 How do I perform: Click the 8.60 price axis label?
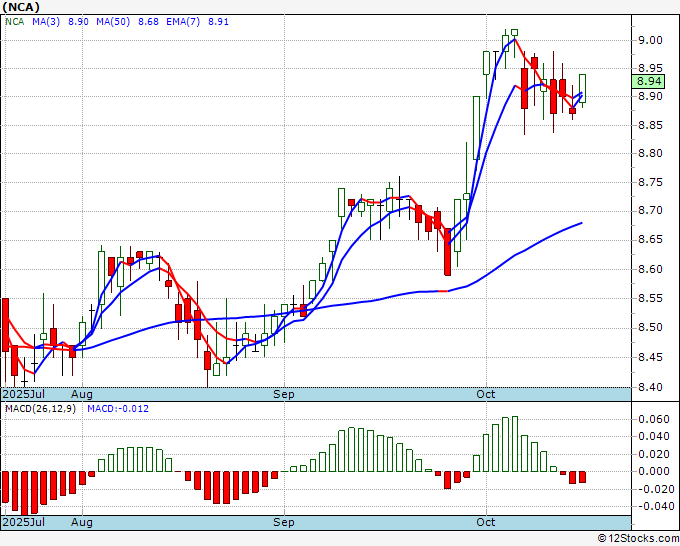click(x=650, y=269)
